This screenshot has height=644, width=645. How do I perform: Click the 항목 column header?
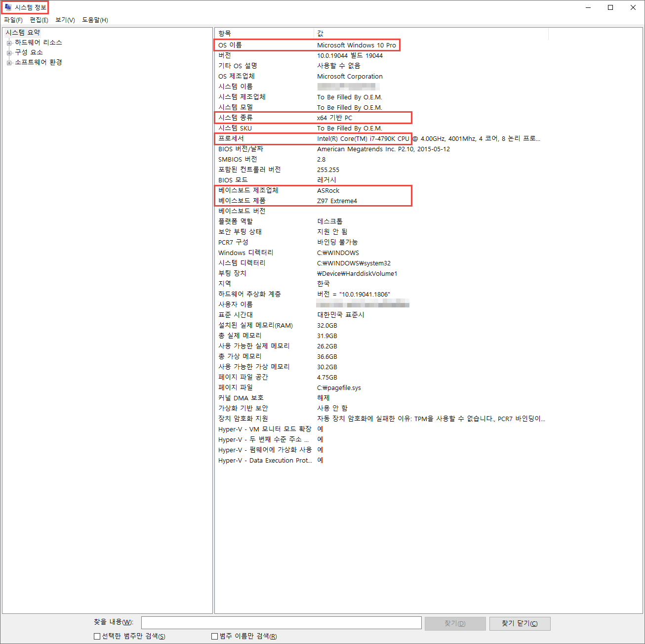coord(264,34)
